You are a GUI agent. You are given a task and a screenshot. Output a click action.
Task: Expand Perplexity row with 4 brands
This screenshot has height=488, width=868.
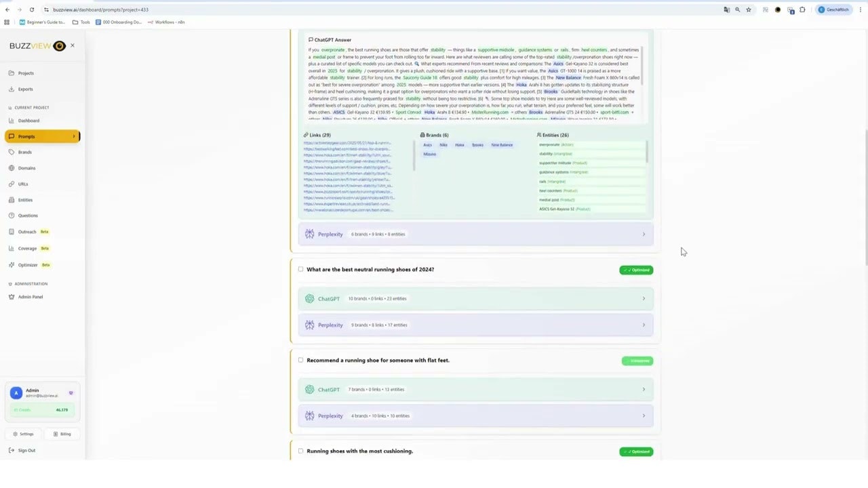tap(475, 415)
